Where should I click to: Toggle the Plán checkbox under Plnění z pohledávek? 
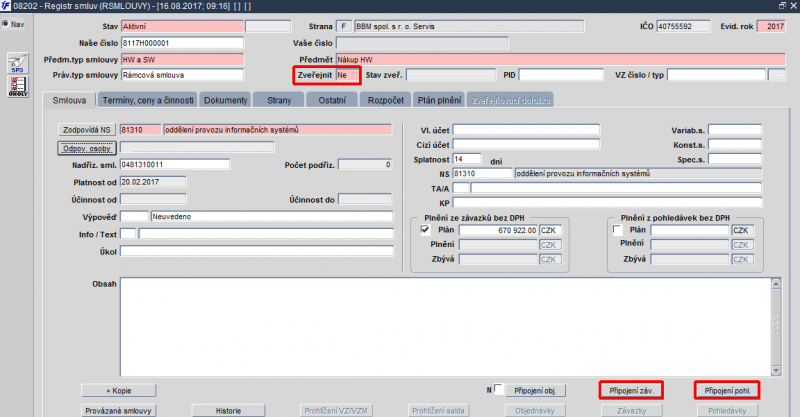point(617,230)
